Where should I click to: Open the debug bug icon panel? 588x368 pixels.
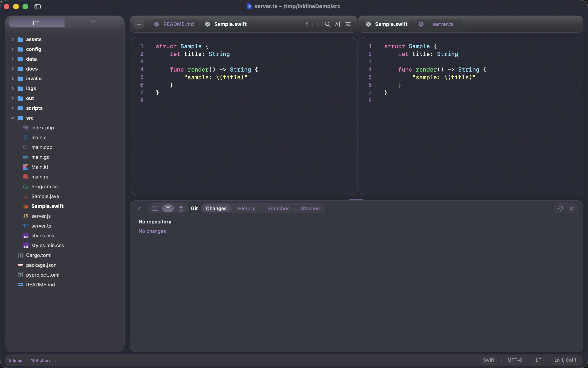coord(181,208)
